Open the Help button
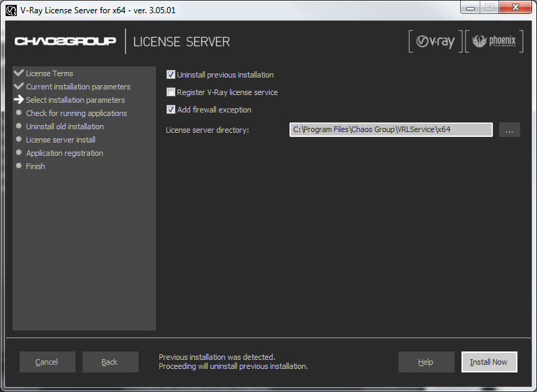 tap(426, 362)
